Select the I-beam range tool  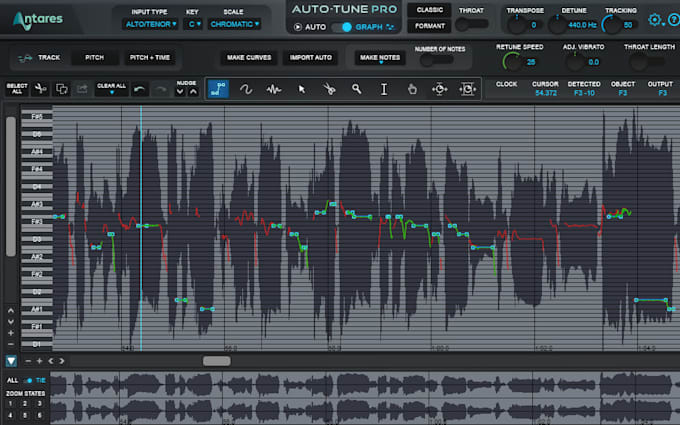(384, 89)
